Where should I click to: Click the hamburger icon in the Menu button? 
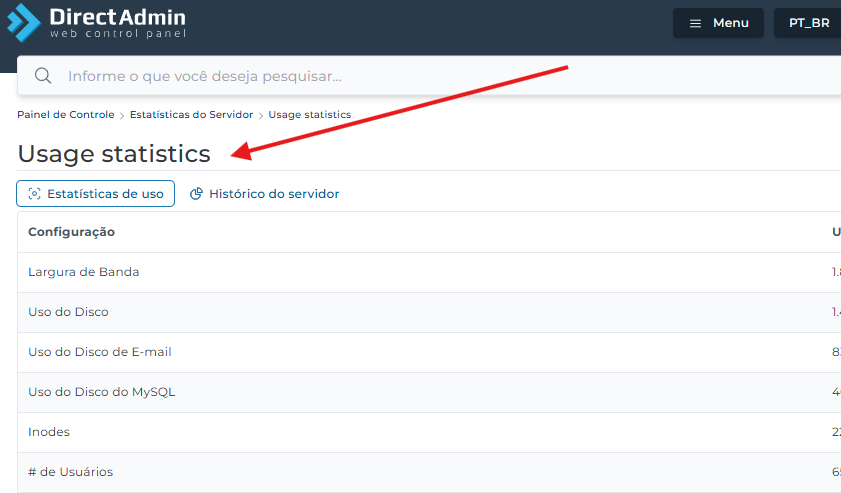point(695,23)
